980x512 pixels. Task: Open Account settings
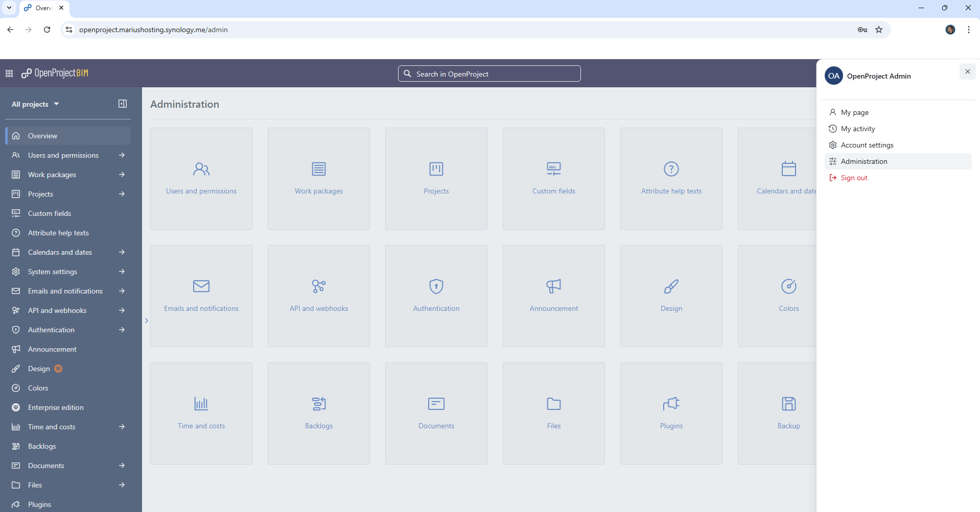[867, 144]
